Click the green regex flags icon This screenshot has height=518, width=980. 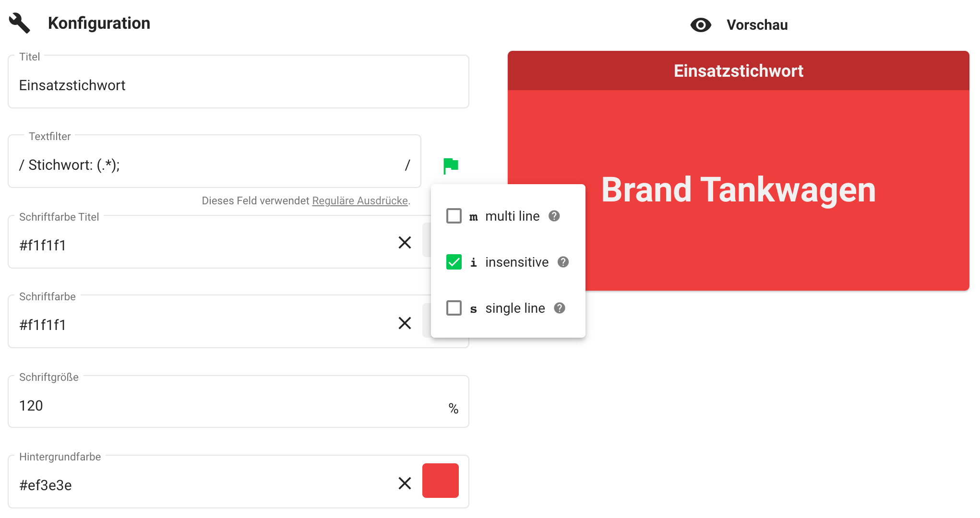pyautogui.click(x=450, y=166)
